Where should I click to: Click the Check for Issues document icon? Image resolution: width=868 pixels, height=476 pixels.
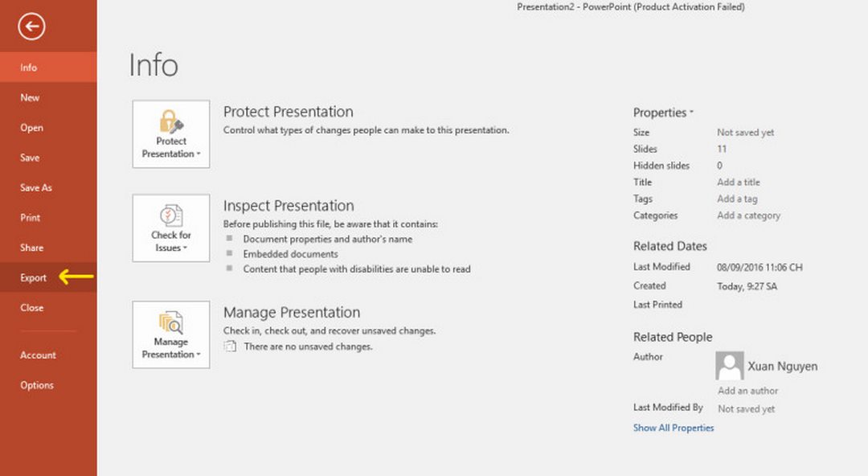tap(171, 215)
